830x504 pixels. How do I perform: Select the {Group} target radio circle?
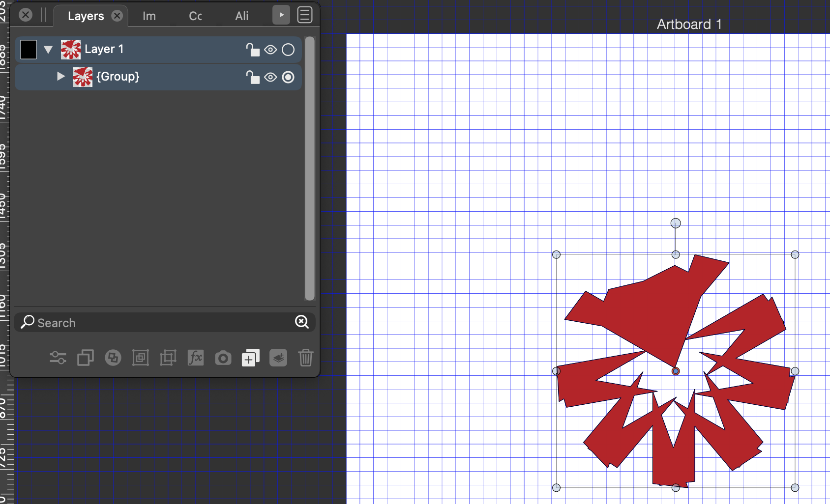coord(288,77)
